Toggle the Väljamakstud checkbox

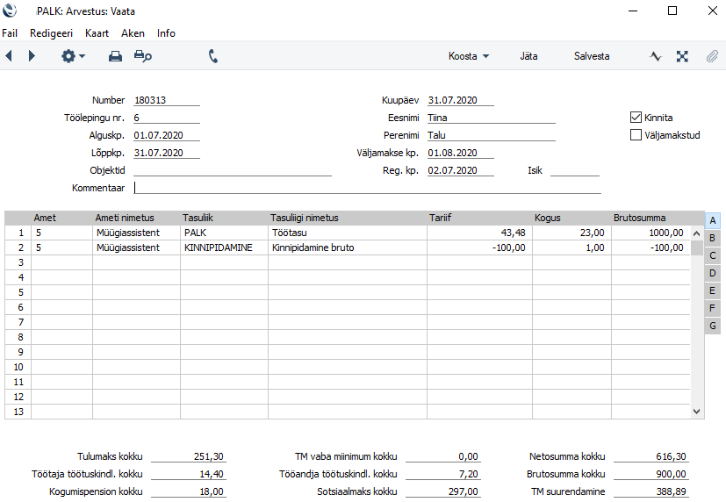636,135
